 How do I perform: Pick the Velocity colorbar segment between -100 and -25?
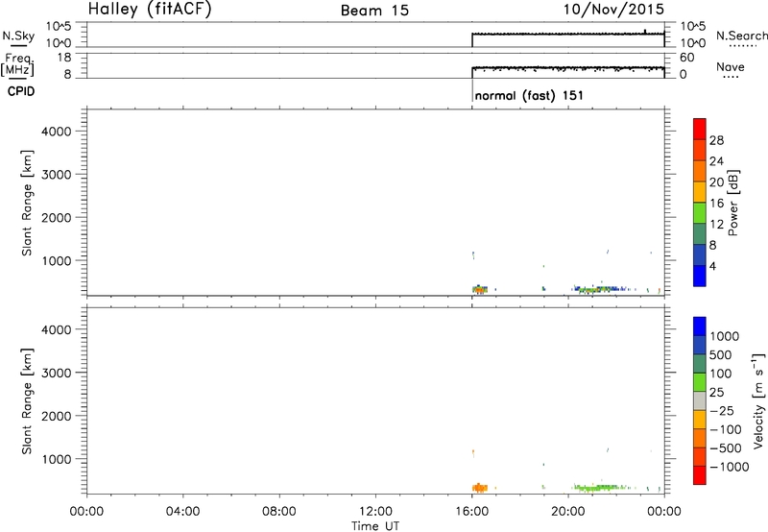(x=700, y=420)
